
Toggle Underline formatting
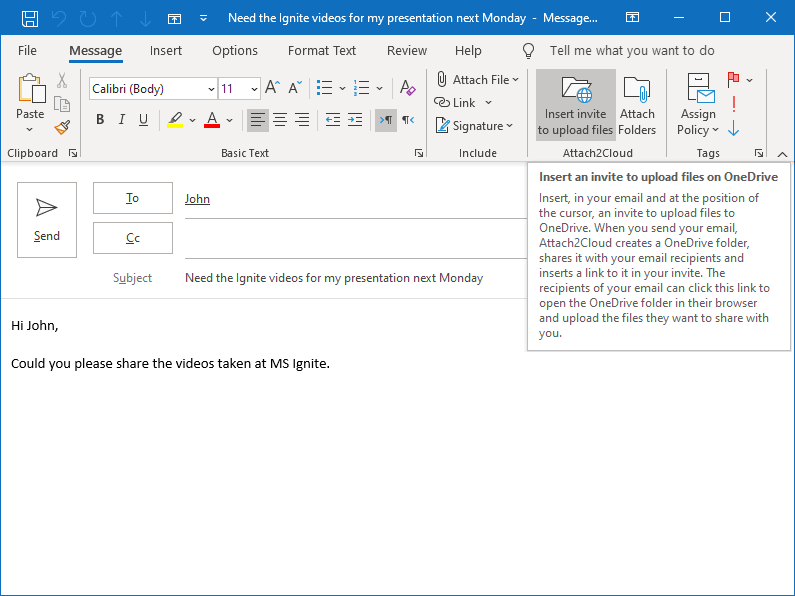[143, 120]
